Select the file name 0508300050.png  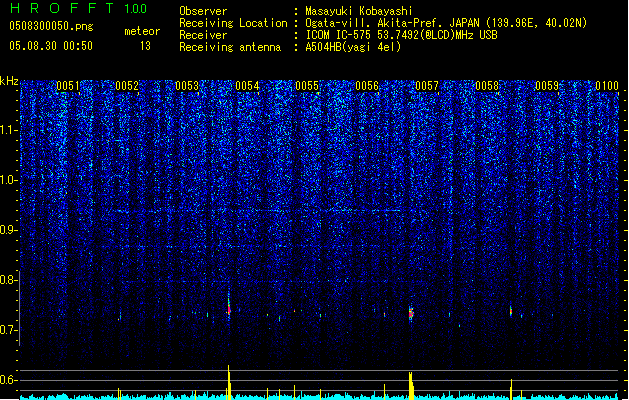(51, 26)
